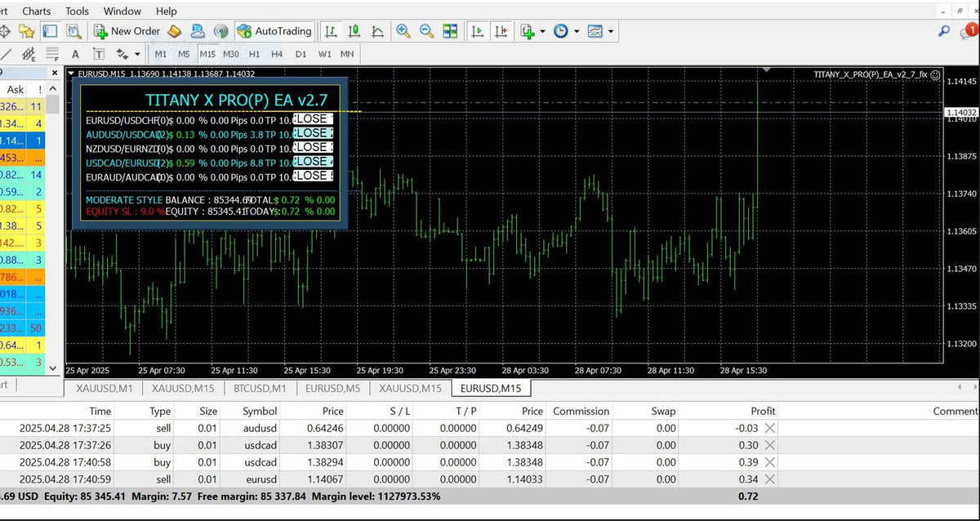The width and height of the screenshot is (980, 521).
Task: Select the text label drawing tool
Action: [x=99, y=55]
